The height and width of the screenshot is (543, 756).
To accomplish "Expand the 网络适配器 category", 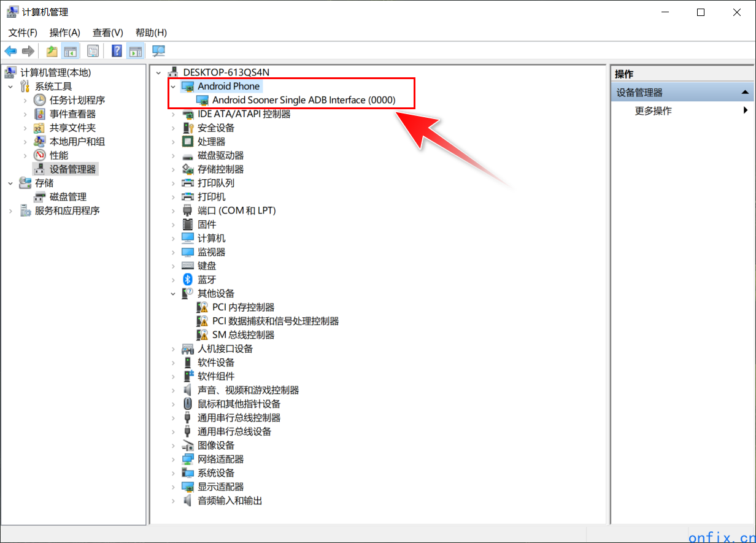I will click(x=173, y=460).
